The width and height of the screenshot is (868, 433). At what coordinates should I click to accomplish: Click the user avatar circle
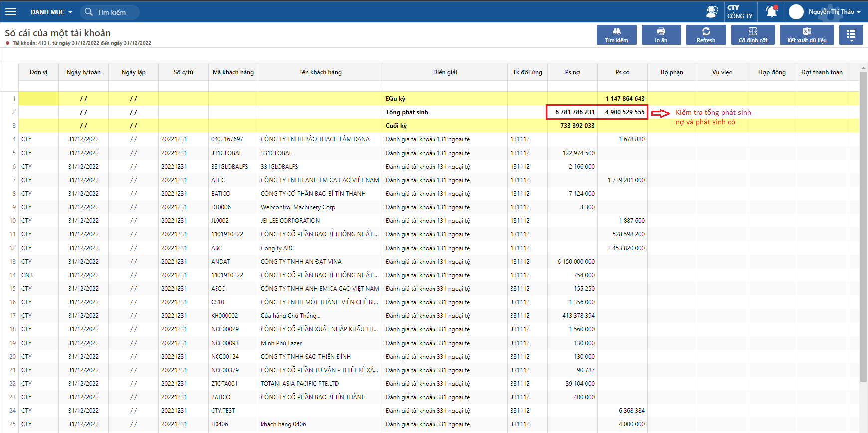(x=796, y=12)
